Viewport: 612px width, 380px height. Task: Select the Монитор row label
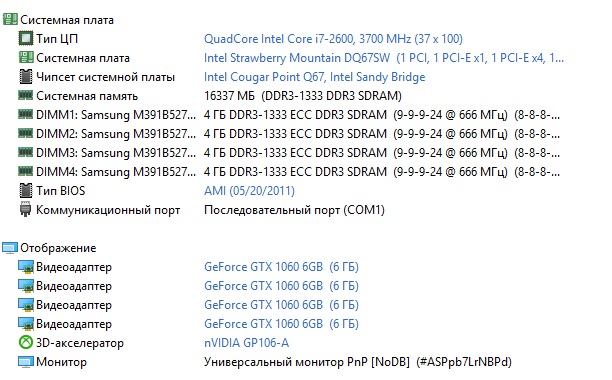(x=61, y=362)
